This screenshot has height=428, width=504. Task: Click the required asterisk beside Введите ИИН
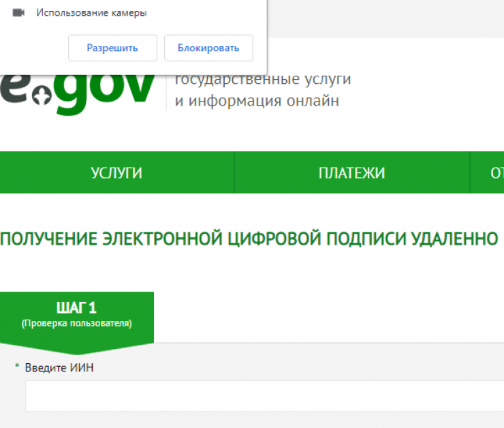(17, 368)
